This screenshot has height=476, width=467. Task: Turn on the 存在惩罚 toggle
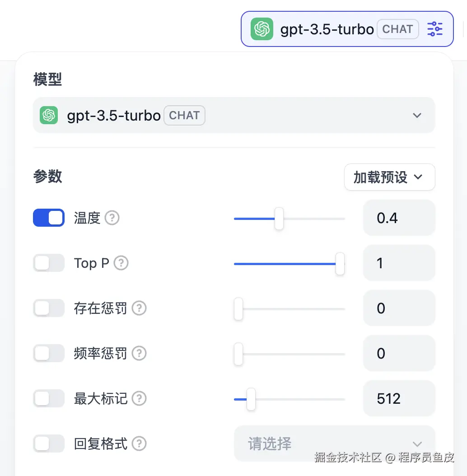coord(49,308)
